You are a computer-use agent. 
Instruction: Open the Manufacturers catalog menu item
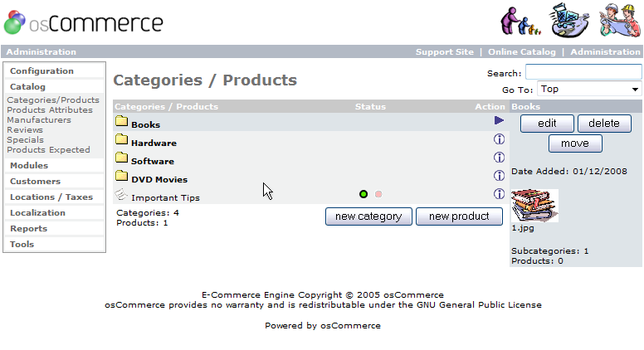coord(39,119)
